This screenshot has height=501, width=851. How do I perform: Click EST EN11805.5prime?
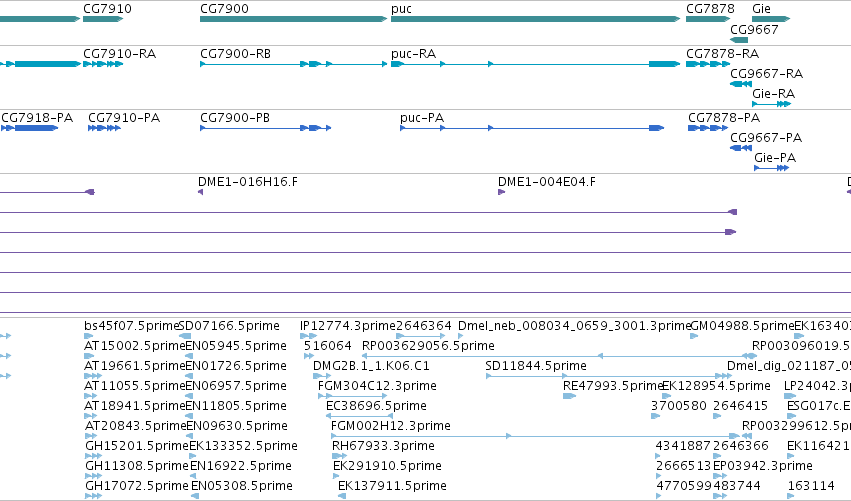[236, 406]
